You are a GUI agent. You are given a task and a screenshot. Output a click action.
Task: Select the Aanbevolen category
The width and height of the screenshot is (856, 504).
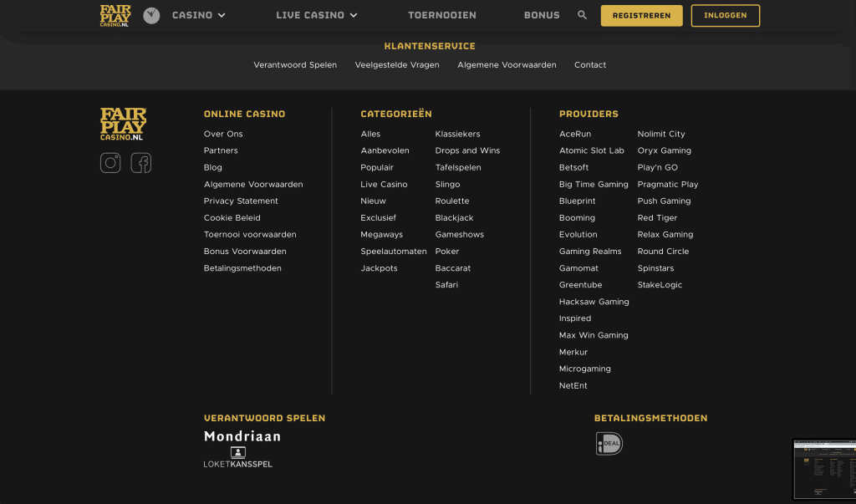385,150
